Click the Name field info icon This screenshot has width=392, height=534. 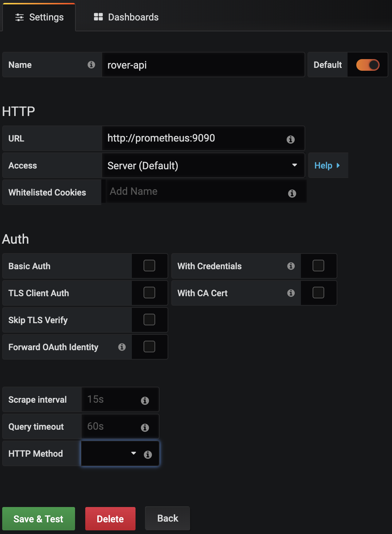(x=91, y=65)
